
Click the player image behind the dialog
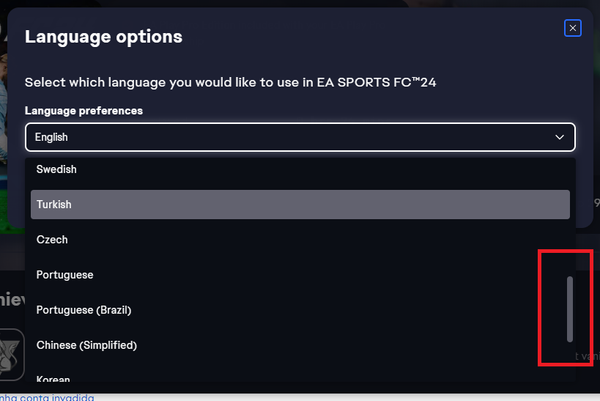[3, 115]
